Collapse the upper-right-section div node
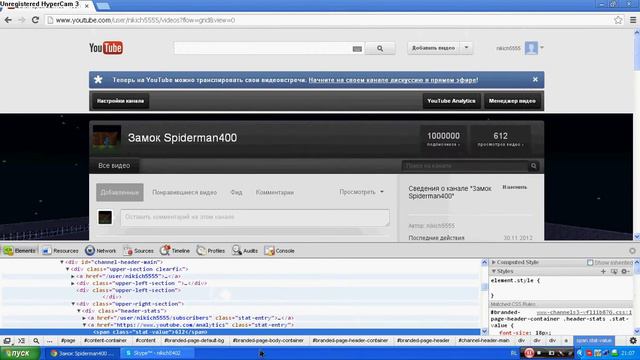Screen dimensions: 640x360 pos(73,304)
